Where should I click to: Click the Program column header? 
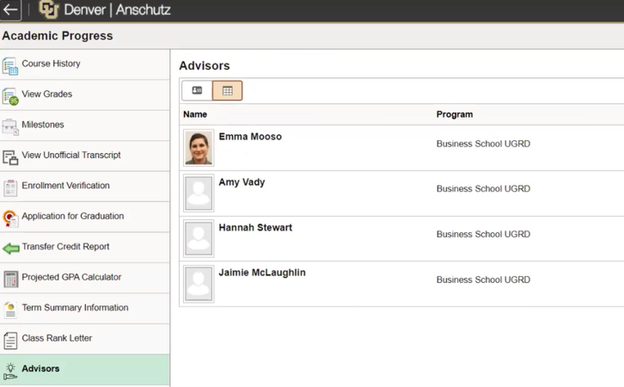(x=454, y=114)
